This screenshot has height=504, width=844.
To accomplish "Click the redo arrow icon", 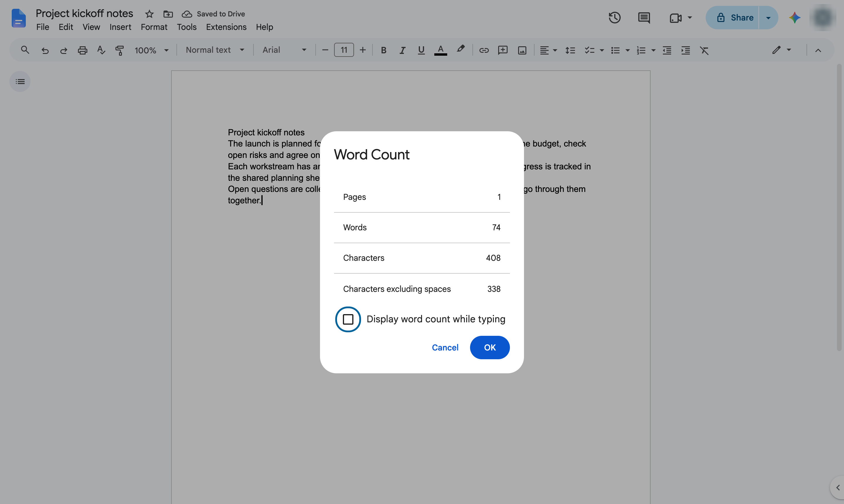I will (64, 50).
